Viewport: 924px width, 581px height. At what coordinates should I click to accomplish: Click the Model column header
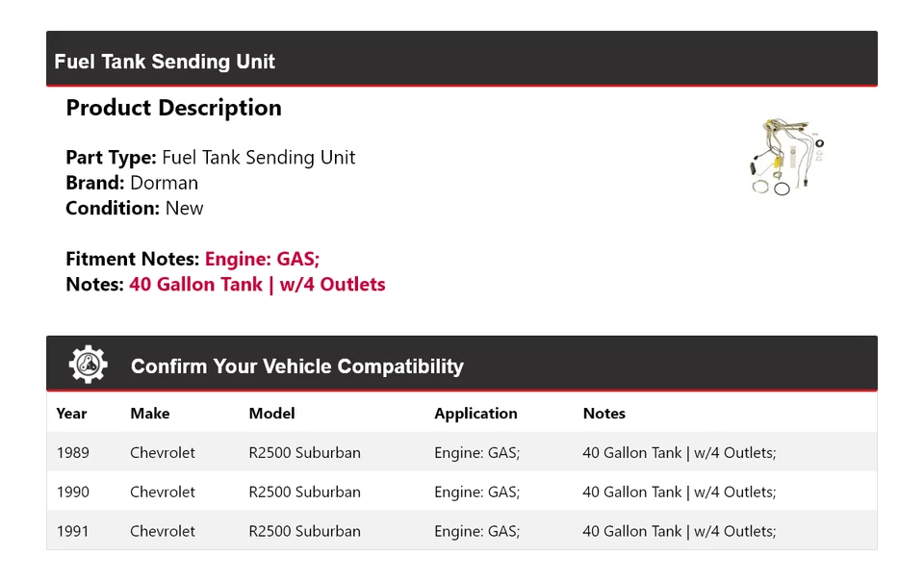point(271,414)
